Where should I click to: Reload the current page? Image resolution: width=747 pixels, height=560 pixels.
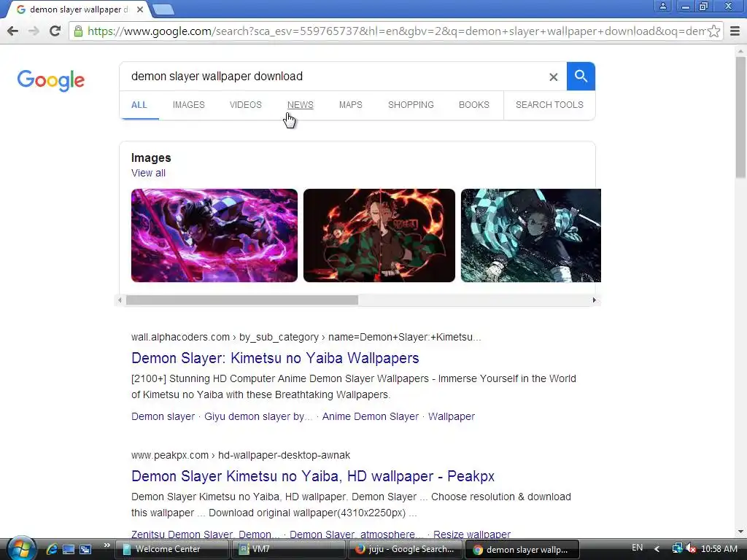(x=55, y=31)
